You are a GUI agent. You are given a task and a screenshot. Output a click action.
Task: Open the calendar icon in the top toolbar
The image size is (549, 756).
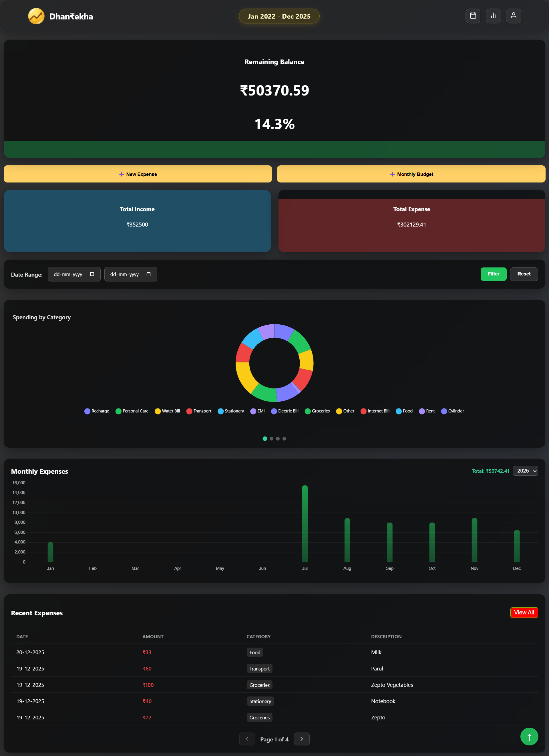pyautogui.click(x=473, y=16)
